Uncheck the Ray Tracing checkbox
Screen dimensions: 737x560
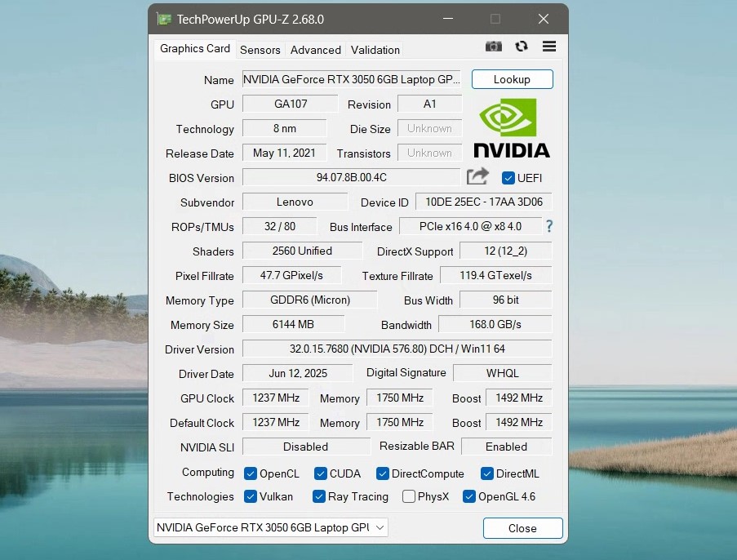click(x=318, y=496)
